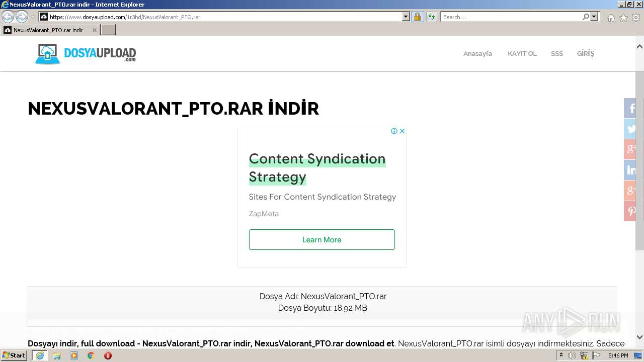
Task: Open the DosyaUpload logo homepage
Action: tap(86, 54)
